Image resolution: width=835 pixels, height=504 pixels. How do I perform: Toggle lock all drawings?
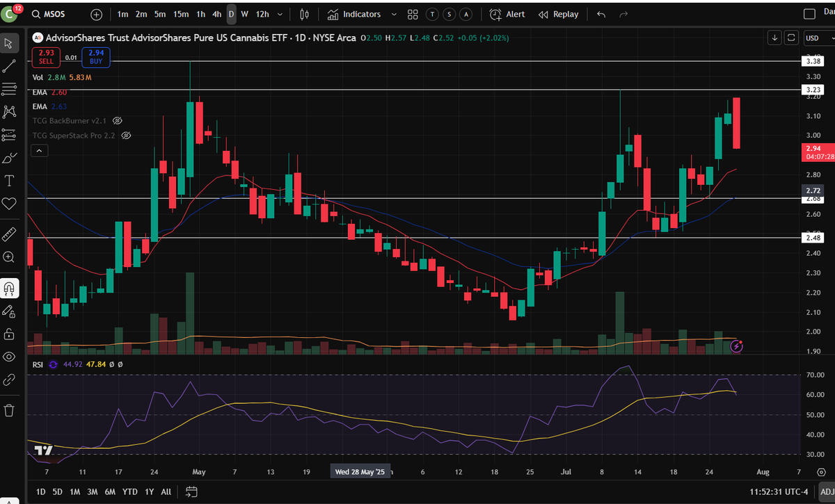(9, 334)
